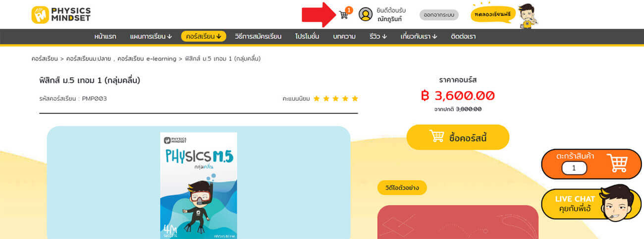Click the mascot character beside ทดลองเรียนฟรี

pyautogui.click(x=528, y=15)
